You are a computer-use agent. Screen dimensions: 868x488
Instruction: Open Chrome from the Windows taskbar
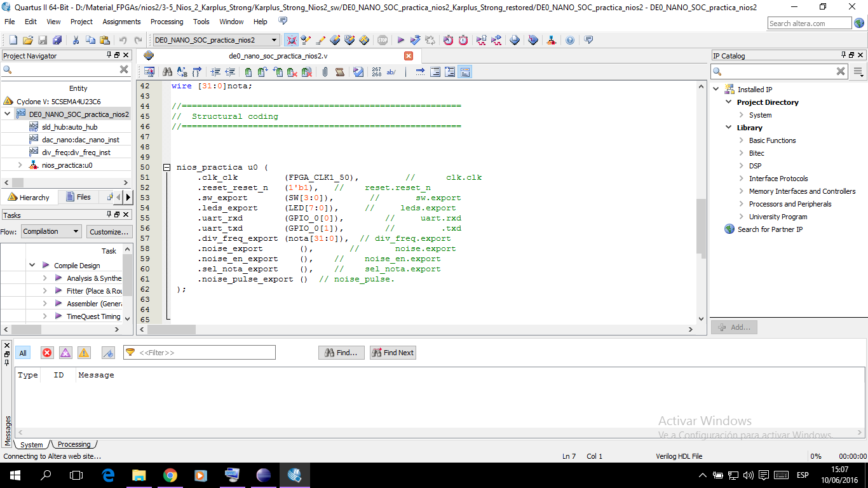coord(170,475)
